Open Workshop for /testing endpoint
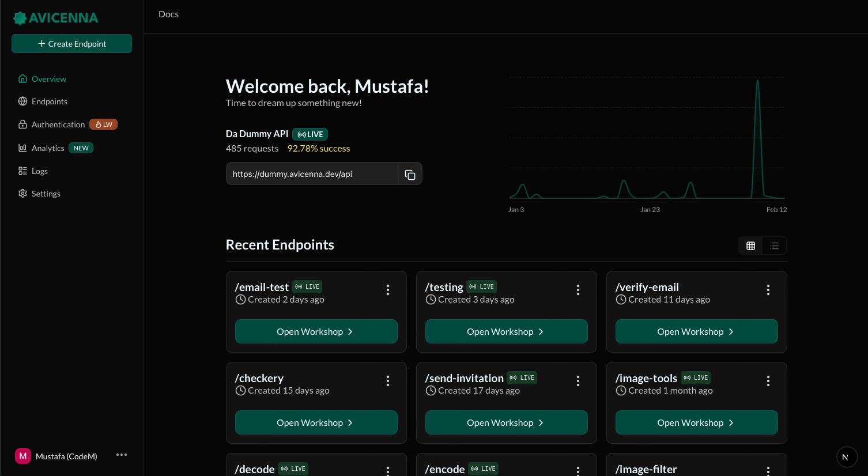Image resolution: width=868 pixels, height=476 pixels. coord(506,332)
